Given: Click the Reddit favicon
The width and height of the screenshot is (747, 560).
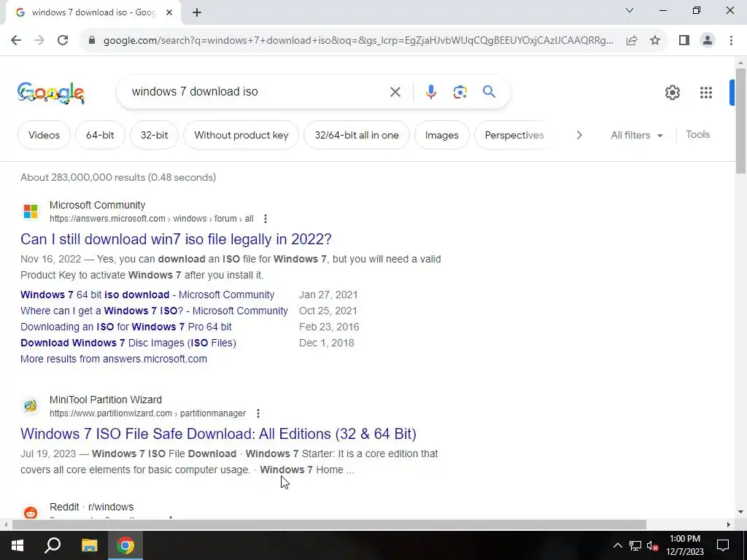Looking at the screenshot, I should coord(31,513).
